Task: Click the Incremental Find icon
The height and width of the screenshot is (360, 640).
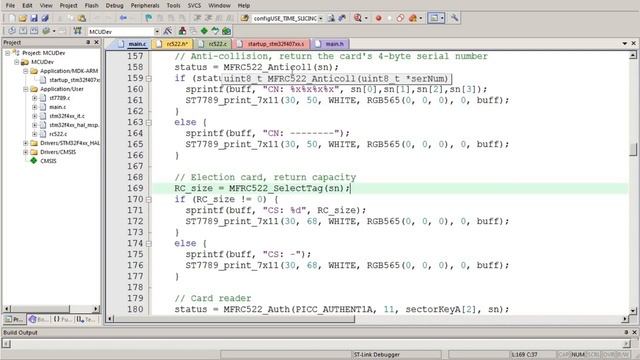Action: 342,18
